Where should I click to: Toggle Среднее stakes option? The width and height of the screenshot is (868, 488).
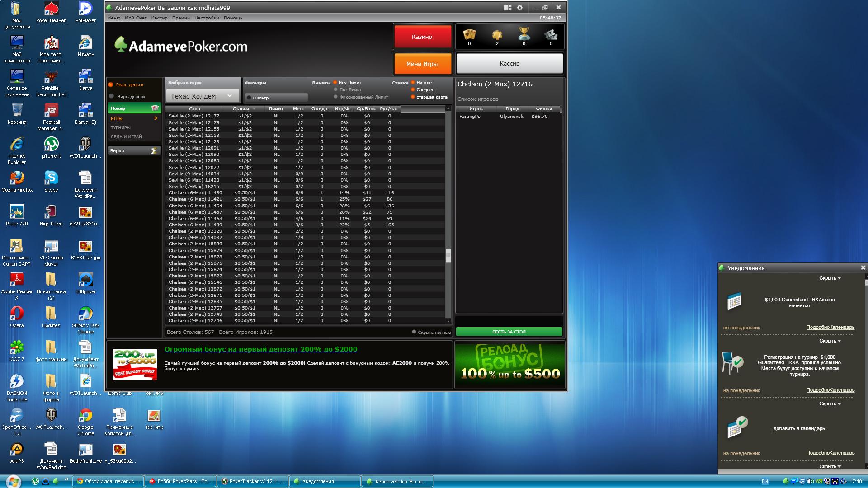[x=413, y=89]
